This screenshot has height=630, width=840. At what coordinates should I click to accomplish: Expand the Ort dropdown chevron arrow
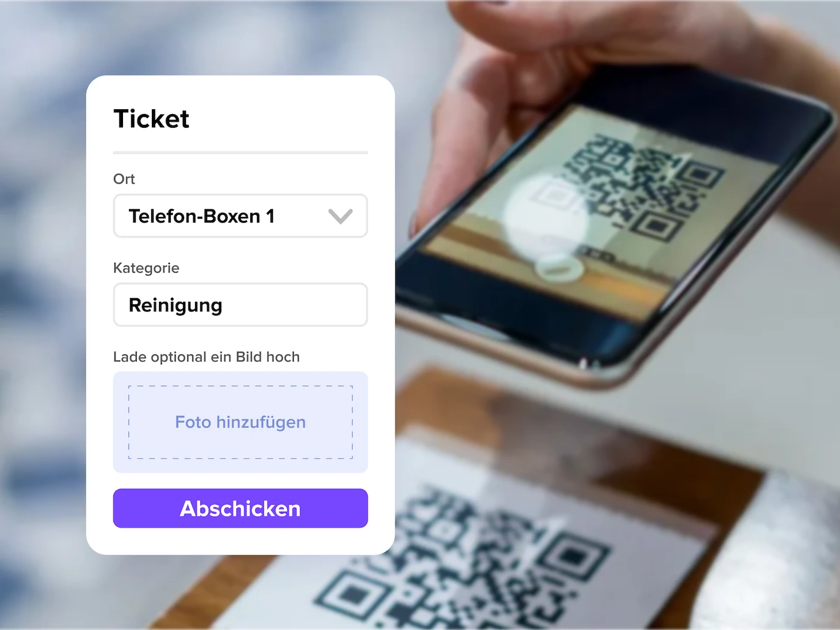tap(340, 216)
